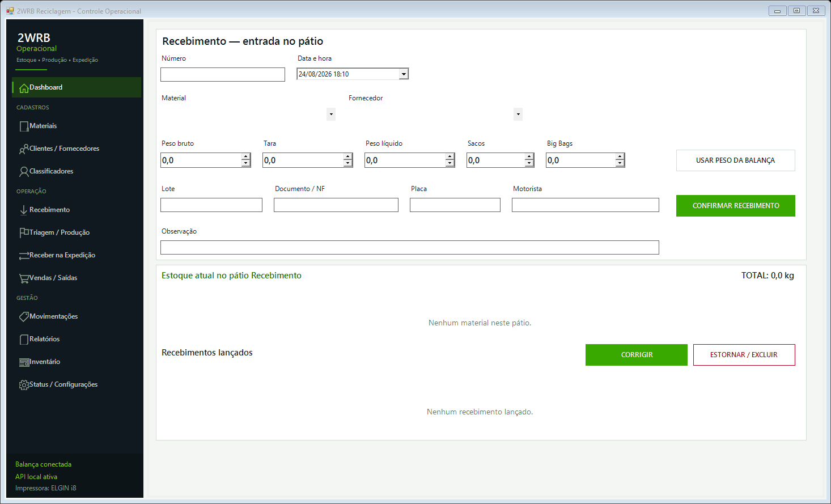Open the Data e hora date picker dropdown
Viewport: 831px width, 504px height.
coord(404,74)
